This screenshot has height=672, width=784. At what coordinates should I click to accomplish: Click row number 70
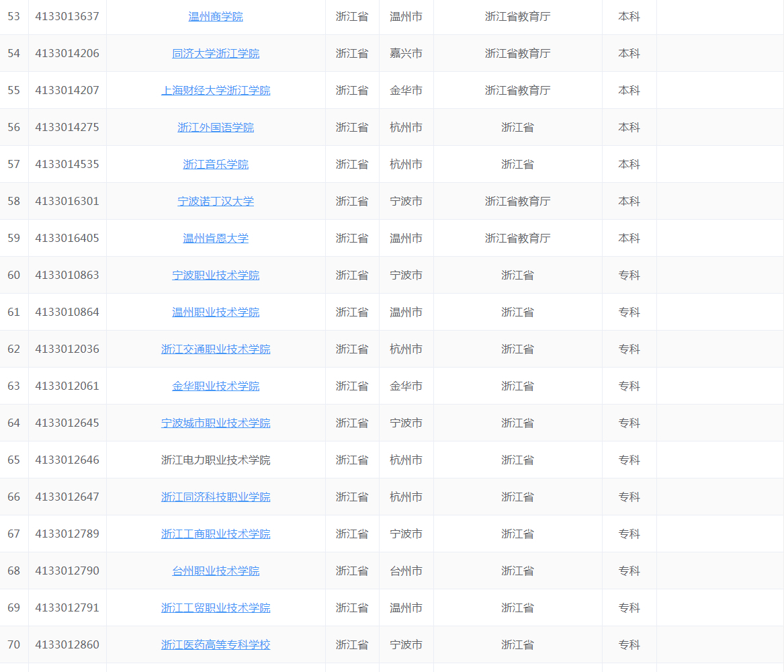(x=14, y=646)
